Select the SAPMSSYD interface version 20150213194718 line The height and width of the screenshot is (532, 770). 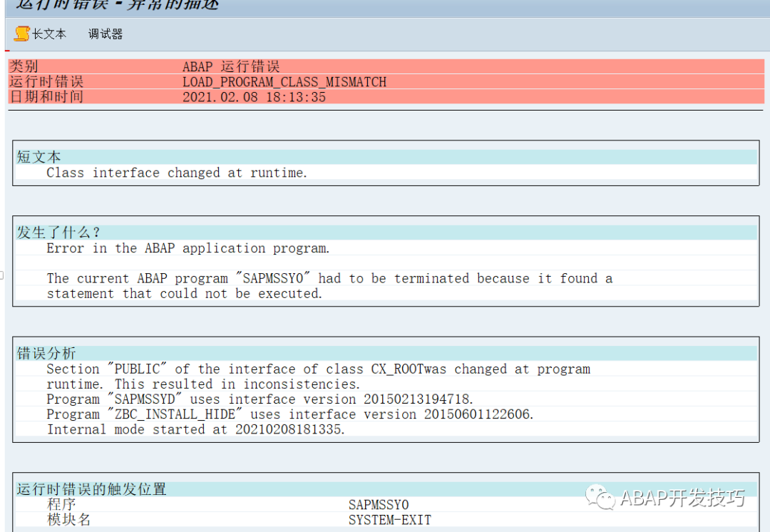click(x=260, y=399)
